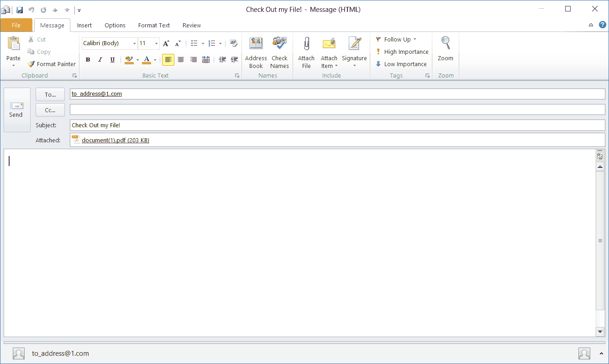Open the Address Book

click(x=256, y=52)
